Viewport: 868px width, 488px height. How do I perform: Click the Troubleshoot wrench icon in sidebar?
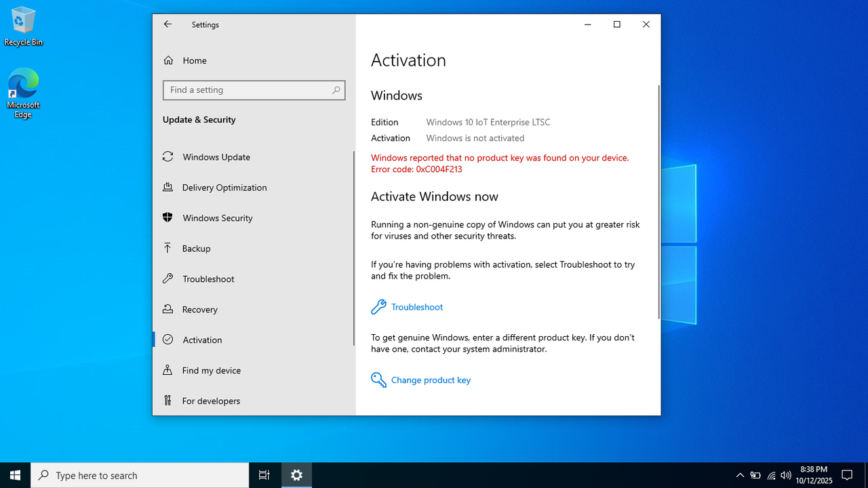(168, 279)
